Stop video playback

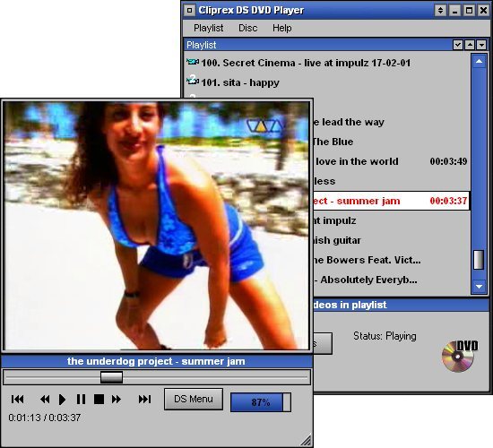coord(99,400)
